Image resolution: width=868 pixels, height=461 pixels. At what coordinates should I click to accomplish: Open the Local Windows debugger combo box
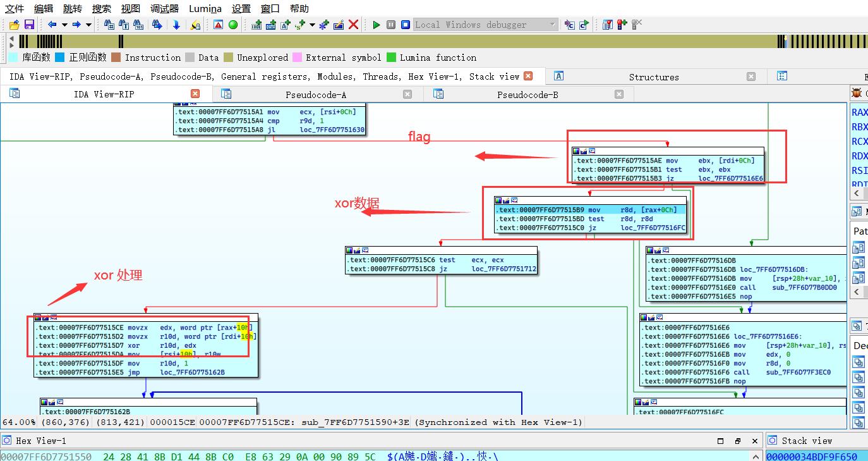tap(485, 25)
